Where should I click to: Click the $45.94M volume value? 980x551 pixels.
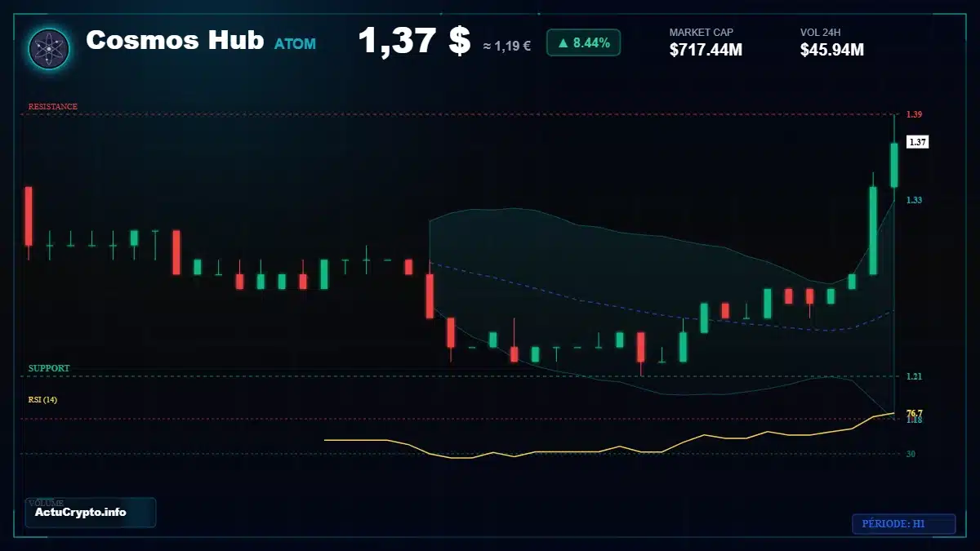832,51
